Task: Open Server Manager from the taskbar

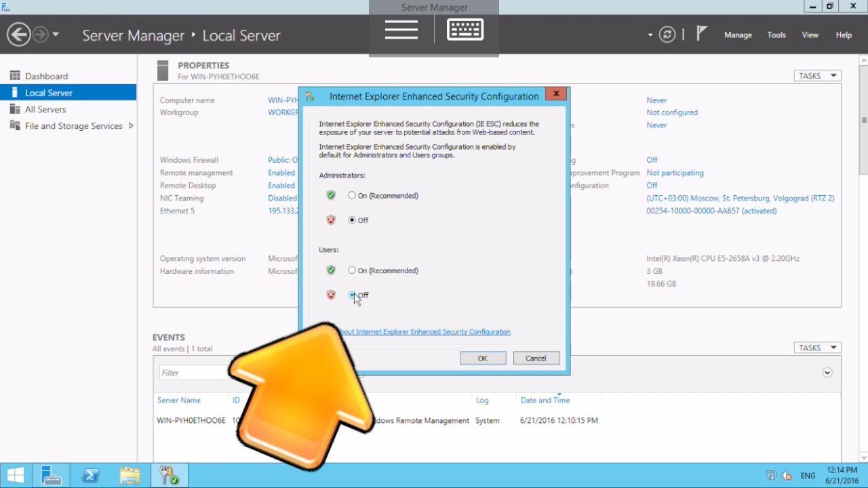Action: tap(52, 475)
